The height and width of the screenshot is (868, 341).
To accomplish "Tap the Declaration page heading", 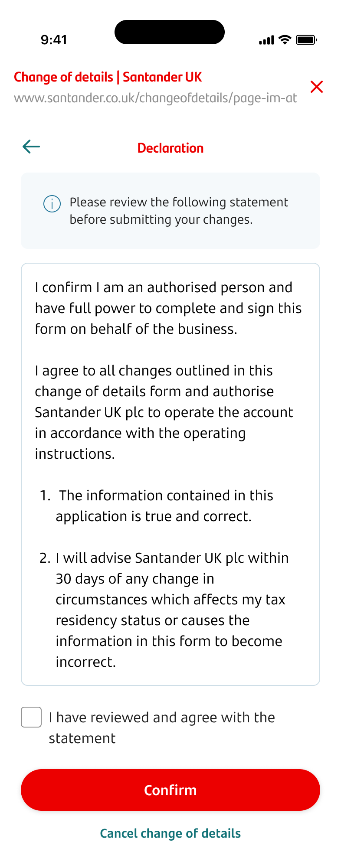I will (x=170, y=148).
